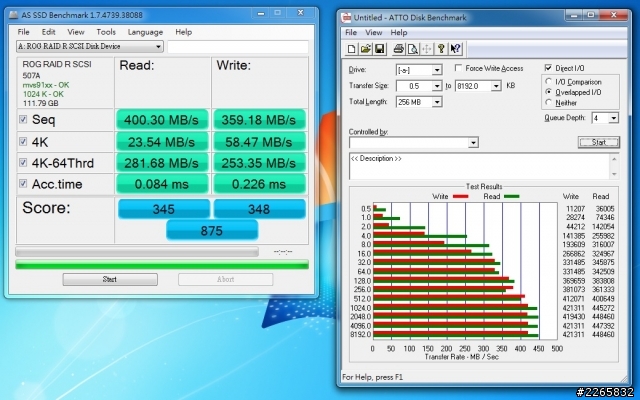
Task: Click the read score 345
Action: click(x=164, y=209)
